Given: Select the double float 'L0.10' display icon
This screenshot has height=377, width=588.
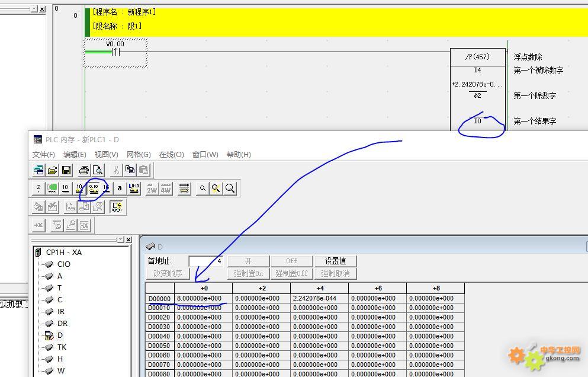Looking at the screenshot, I should coord(134,188).
